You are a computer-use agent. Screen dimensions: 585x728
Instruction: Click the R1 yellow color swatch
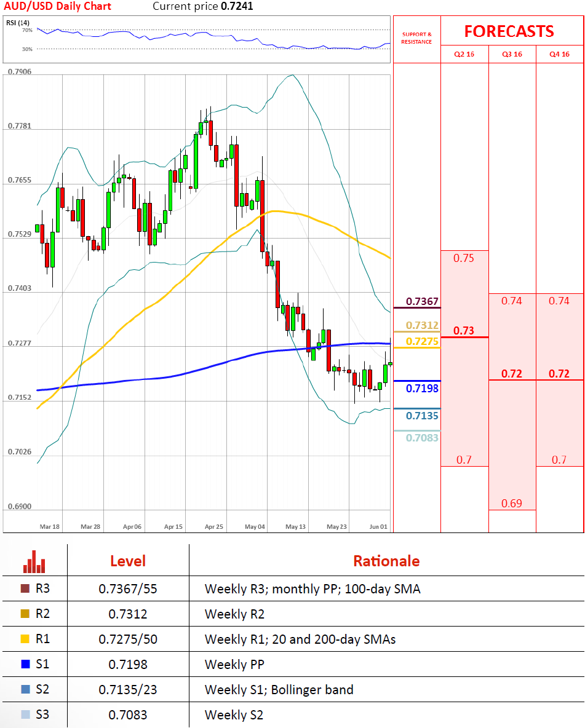coord(25,639)
